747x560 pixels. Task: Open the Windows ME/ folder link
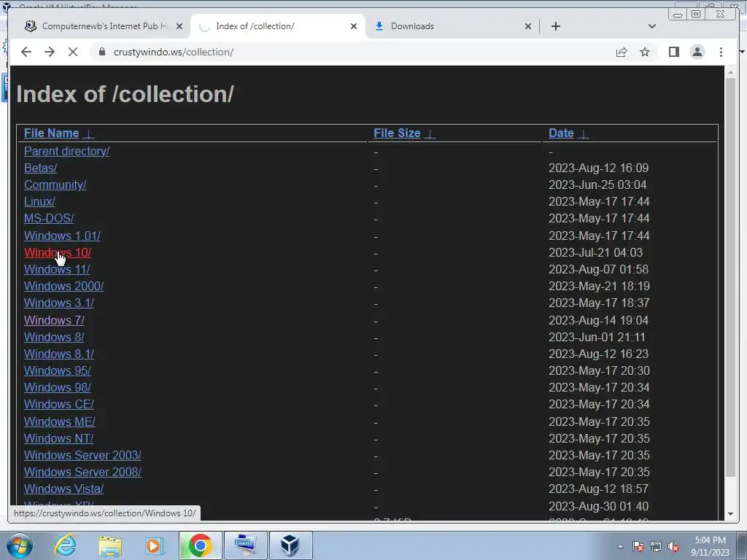click(x=60, y=421)
